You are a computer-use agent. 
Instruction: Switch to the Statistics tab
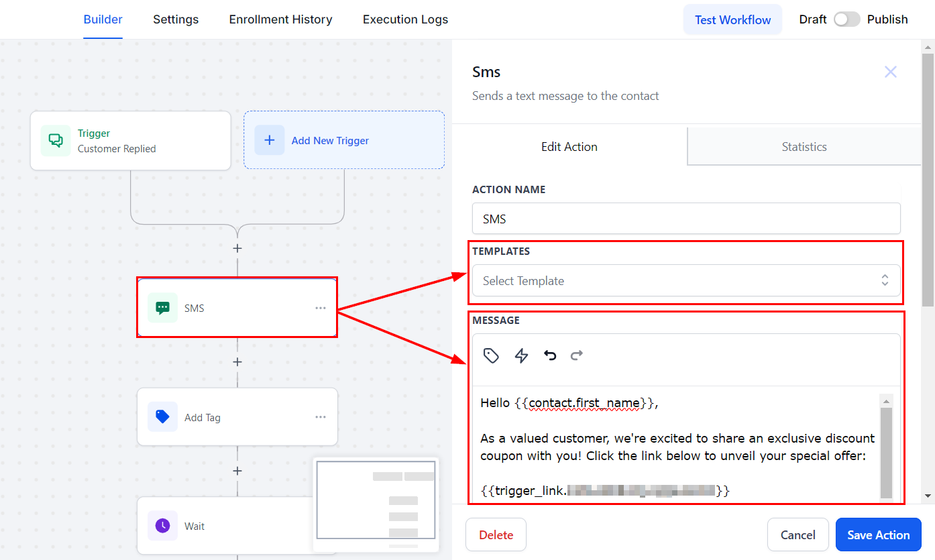[x=804, y=147]
